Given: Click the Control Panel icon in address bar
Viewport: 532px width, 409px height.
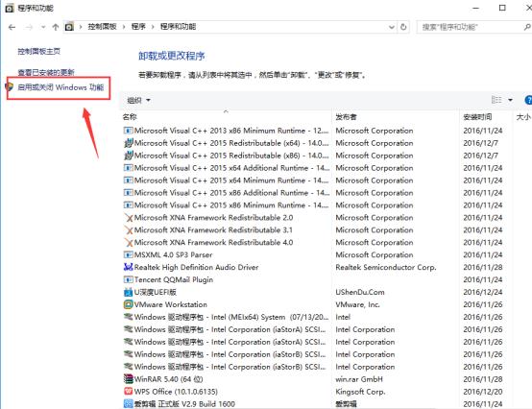Looking at the screenshot, I should tap(69, 27).
